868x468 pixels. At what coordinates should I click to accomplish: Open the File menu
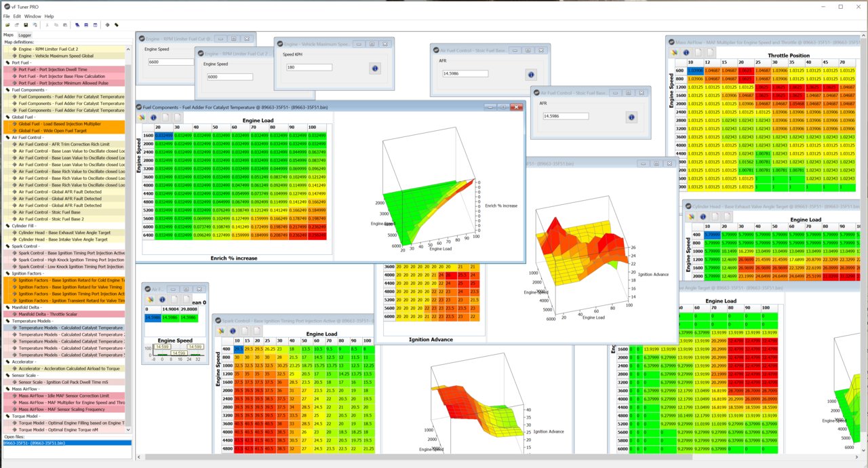coord(6,16)
